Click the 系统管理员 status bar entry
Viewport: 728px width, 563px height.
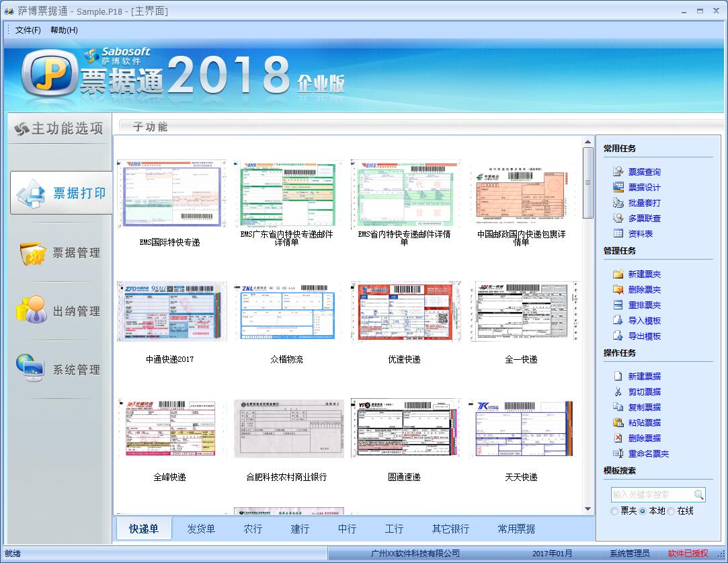pyautogui.click(x=630, y=553)
